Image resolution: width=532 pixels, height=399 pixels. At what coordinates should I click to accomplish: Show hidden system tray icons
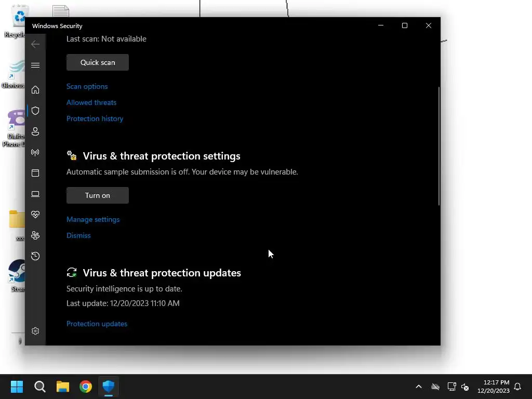pyautogui.click(x=419, y=387)
